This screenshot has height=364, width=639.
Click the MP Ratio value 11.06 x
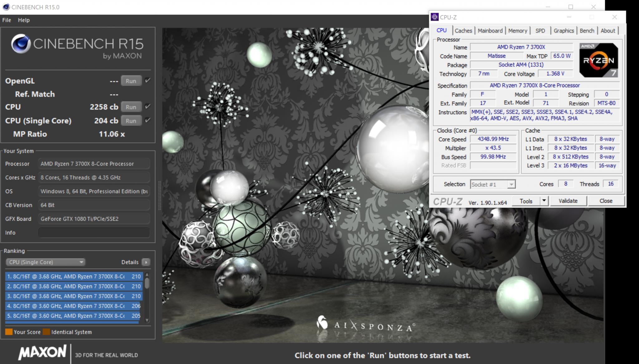point(112,134)
